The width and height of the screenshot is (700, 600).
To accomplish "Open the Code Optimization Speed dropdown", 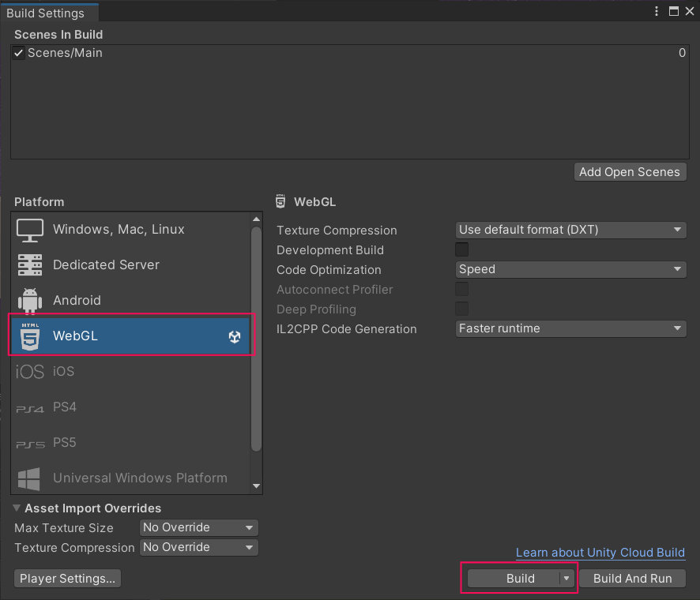I will coord(570,269).
